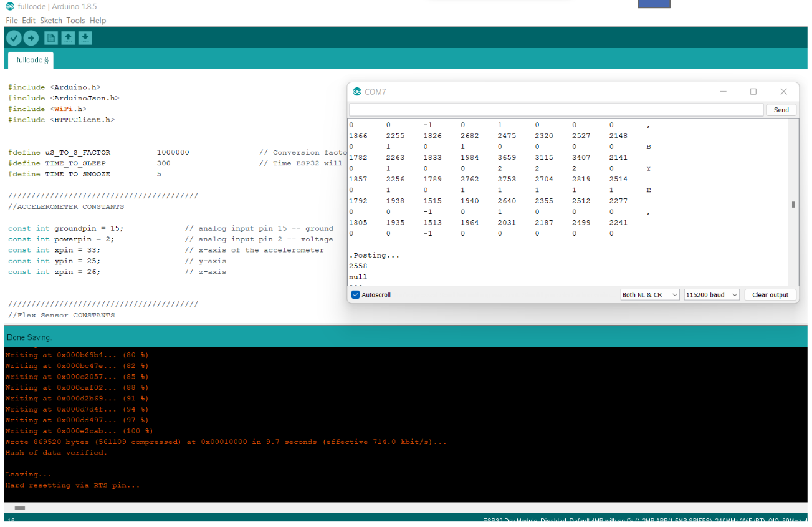Click the TIME_TO_SLEEP define line
812x527 pixels.
pos(89,163)
